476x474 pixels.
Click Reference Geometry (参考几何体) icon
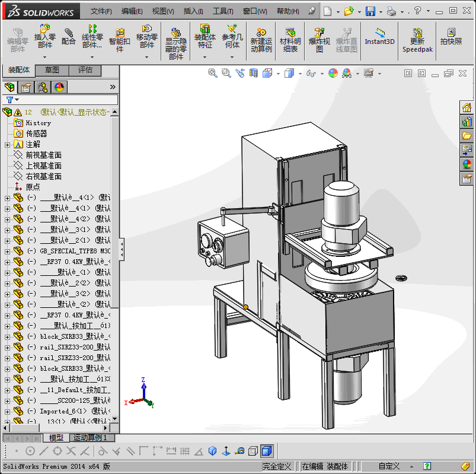point(232,28)
